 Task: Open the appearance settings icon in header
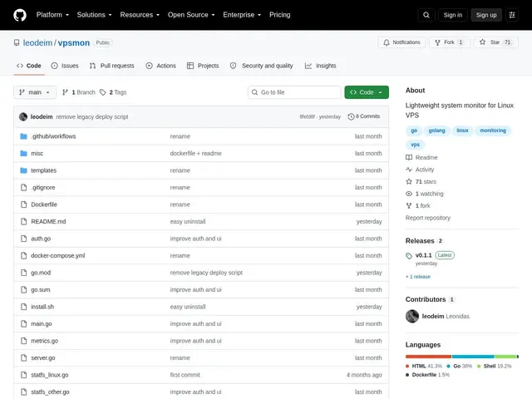point(512,15)
